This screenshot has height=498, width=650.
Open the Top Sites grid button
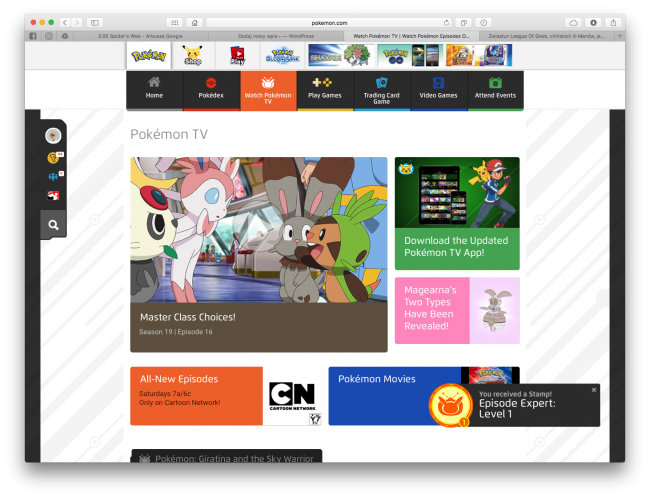pos(175,22)
